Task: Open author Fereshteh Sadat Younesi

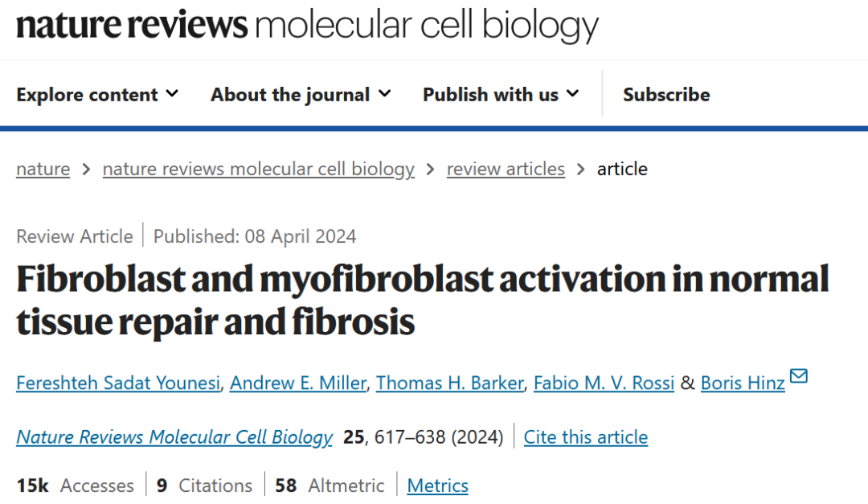Action: point(118,383)
